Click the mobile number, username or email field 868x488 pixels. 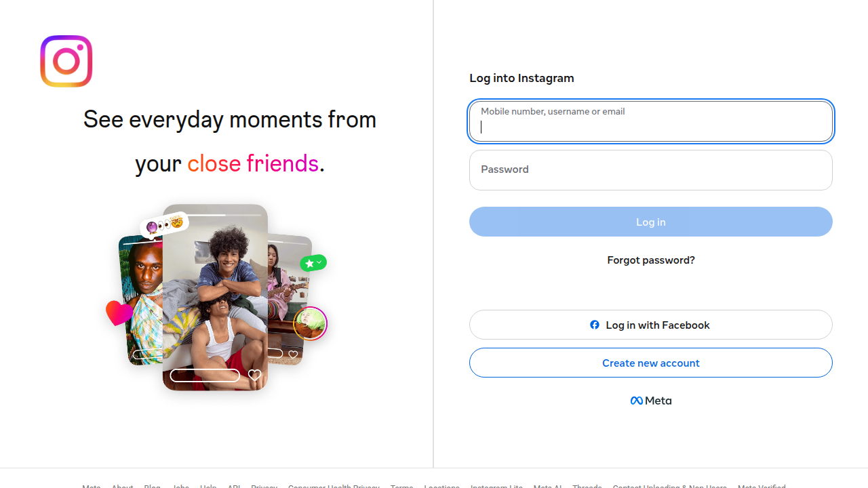click(x=650, y=121)
